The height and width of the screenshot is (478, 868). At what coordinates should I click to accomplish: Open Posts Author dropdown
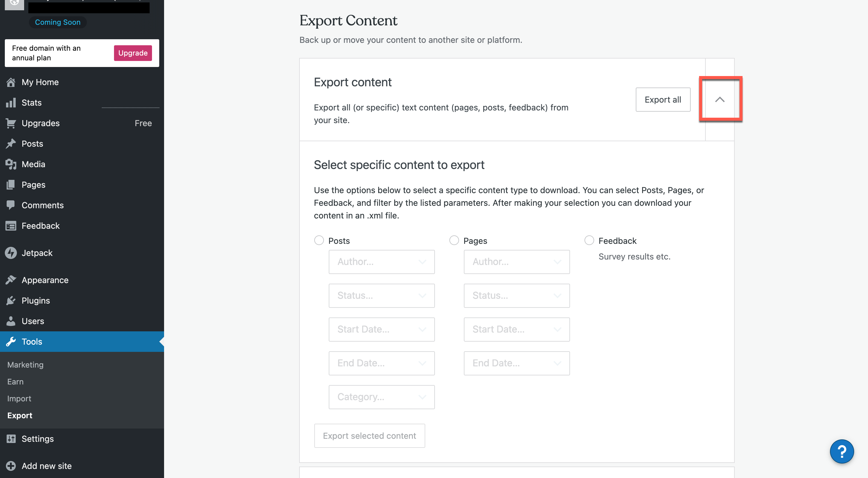click(382, 262)
